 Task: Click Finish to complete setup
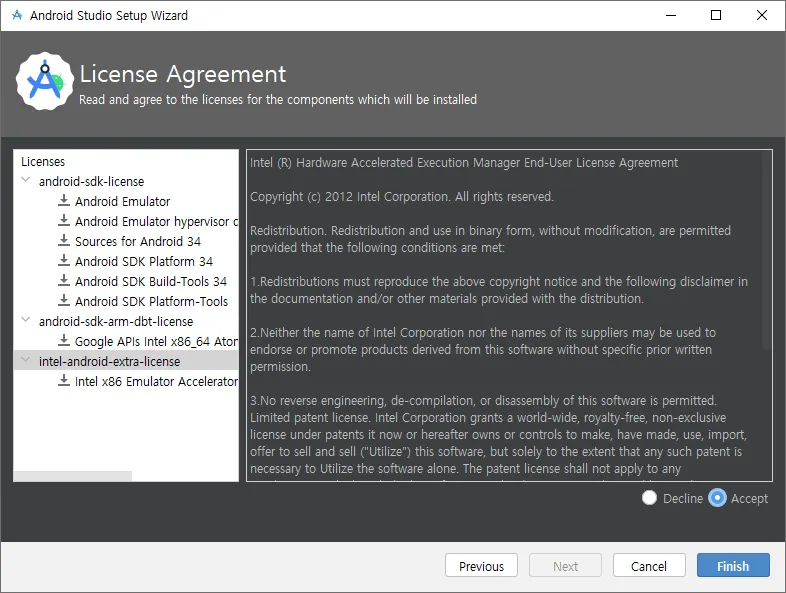click(733, 565)
